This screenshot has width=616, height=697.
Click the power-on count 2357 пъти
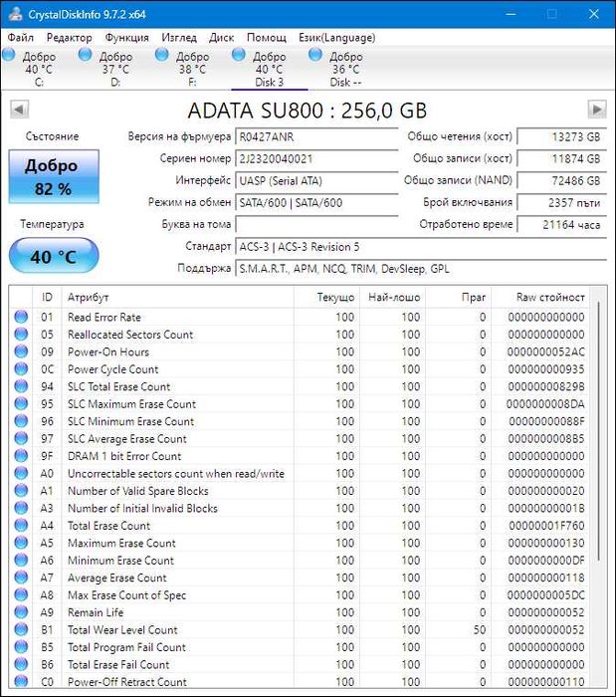point(561,203)
